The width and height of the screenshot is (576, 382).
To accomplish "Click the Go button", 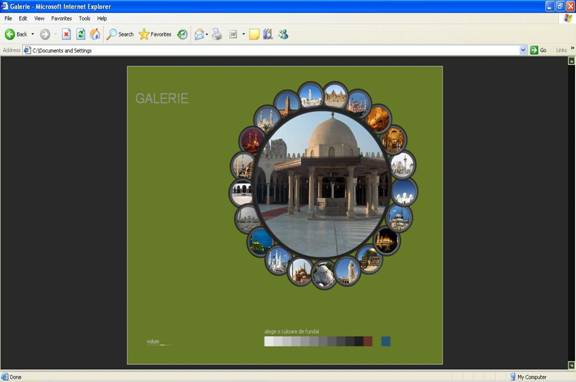I will pyautogui.click(x=539, y=50).
